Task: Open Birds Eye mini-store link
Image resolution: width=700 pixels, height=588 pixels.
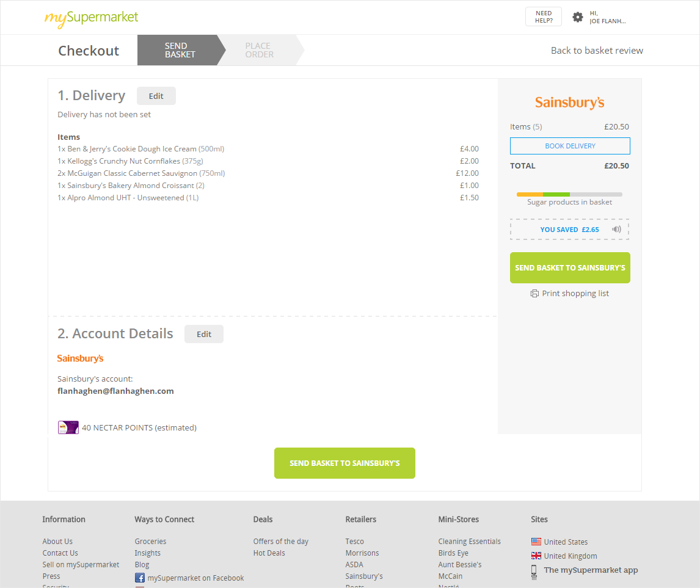Action: point(454,553)
